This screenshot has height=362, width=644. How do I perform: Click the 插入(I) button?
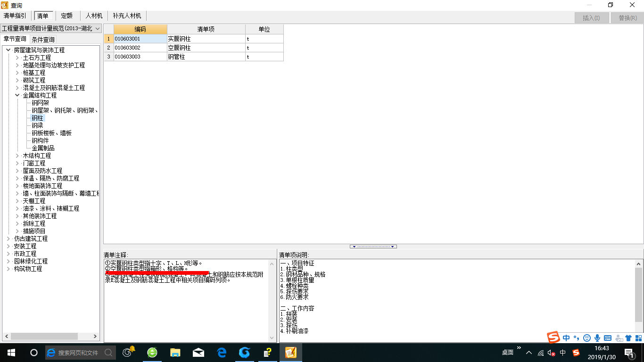click(591, 18)
